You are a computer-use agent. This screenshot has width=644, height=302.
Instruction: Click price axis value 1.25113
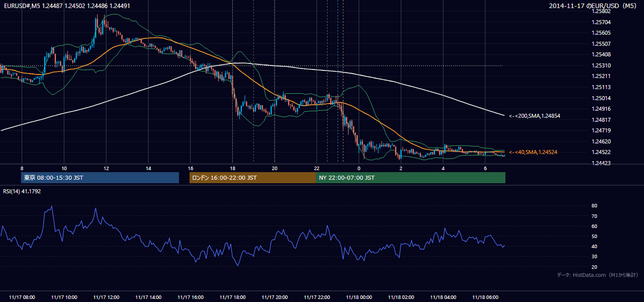(602, 87)
